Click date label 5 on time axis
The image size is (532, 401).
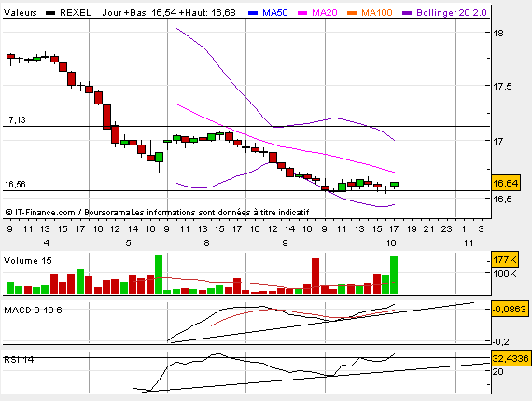click(128, 243)
